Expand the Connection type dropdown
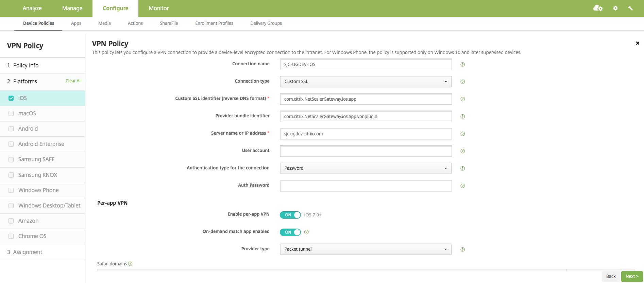Viewport: 644px width, 283px height. (x=366, y=82)
